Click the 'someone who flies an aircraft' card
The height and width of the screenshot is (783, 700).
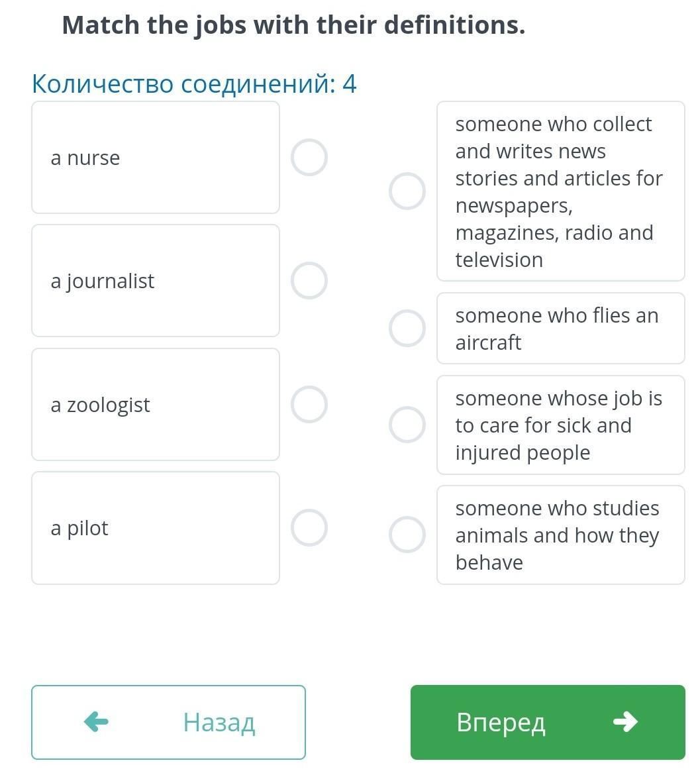point(561,329)
